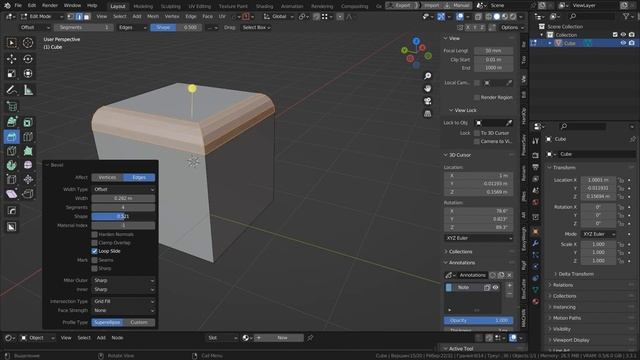Toggle Harden Normals checkbox
Image resolution: width=640 pixels, height=360 pixels.
tap(95, 234)
